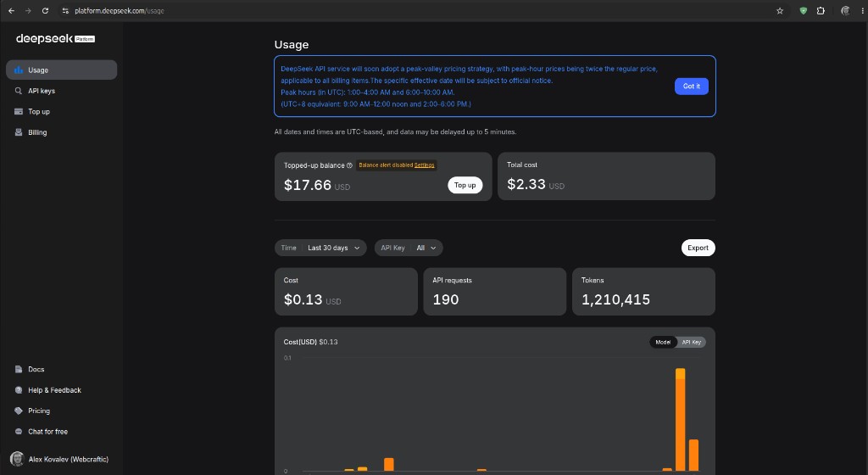Bookmark this page with star icon

tap(780, 10)
